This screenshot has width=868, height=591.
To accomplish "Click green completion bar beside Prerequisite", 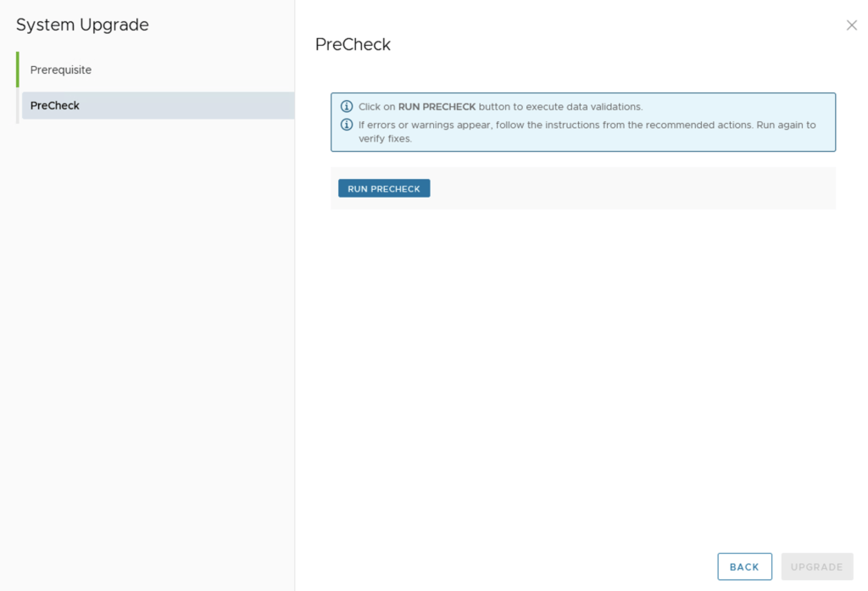I will (17, 70).
